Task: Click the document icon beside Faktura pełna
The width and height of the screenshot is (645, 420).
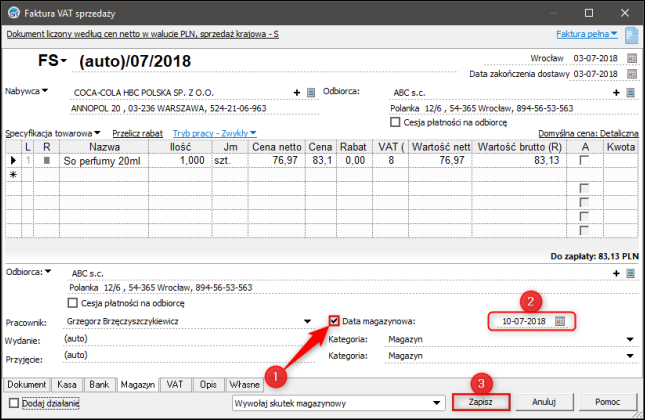Action: [631, 35]
